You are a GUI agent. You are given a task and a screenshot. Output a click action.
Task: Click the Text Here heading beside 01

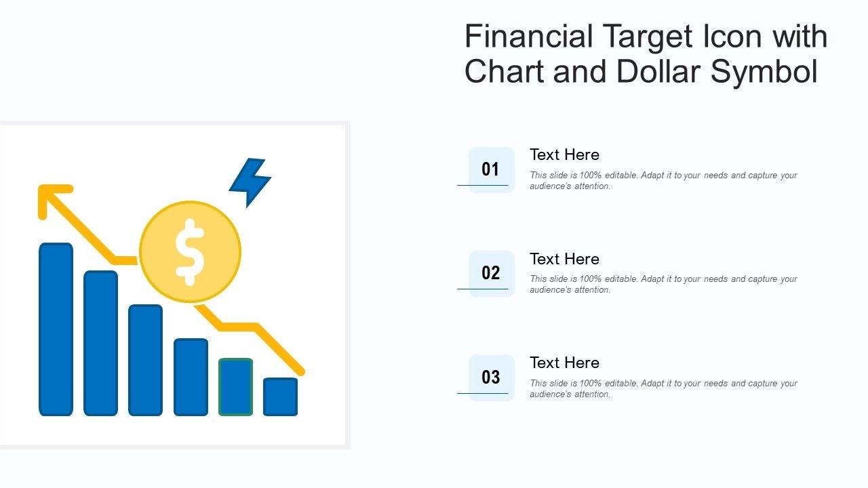[564, 155]
